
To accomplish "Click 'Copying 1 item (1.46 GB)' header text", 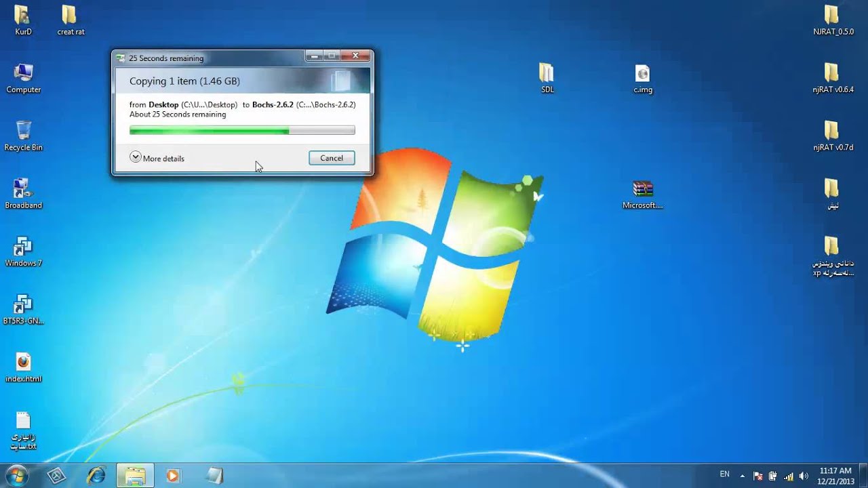I will (x=184, y=81).
